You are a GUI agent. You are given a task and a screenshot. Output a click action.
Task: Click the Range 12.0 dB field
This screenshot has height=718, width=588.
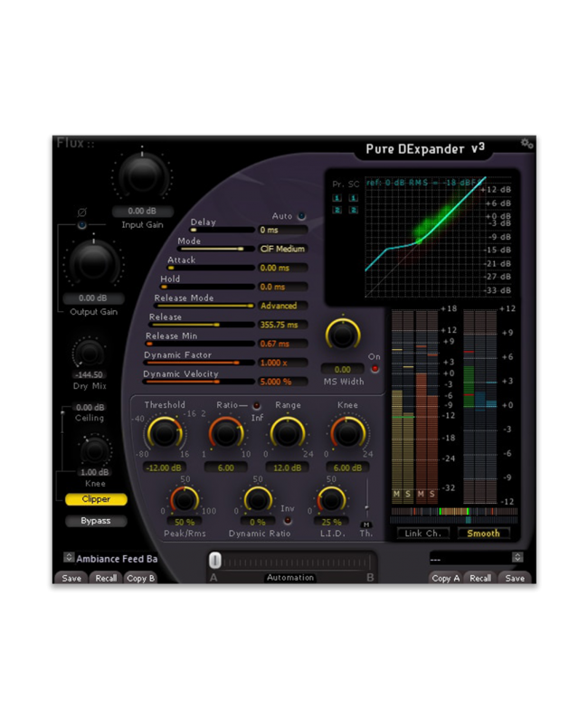pyautogui.click(x=288, y=468)
